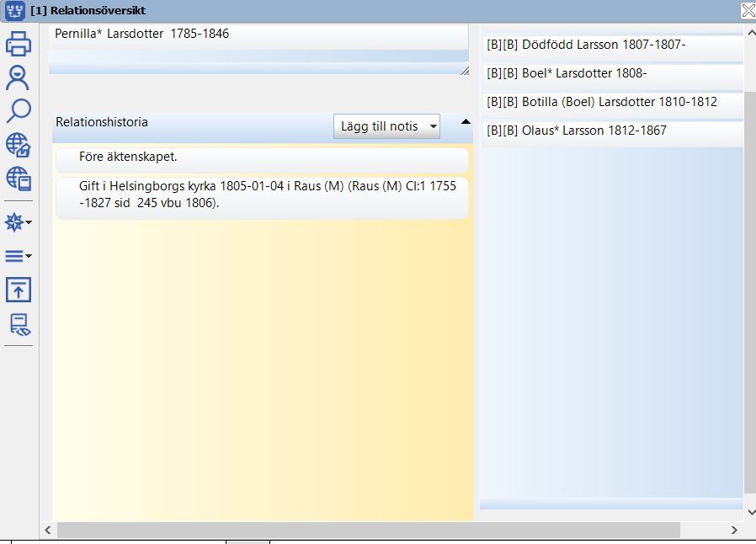Click the Relationshistoria header label
756x544 pixels.
[102, 122]
